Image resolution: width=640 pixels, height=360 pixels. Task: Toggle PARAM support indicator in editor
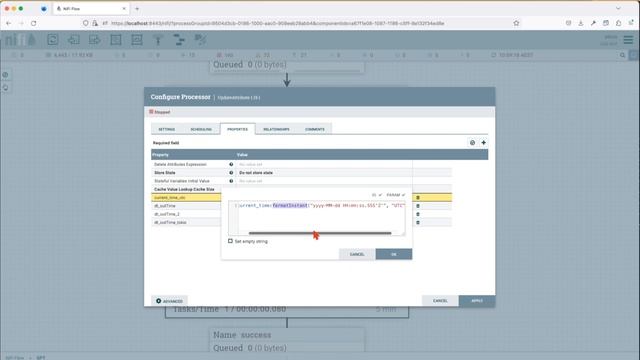396,195
